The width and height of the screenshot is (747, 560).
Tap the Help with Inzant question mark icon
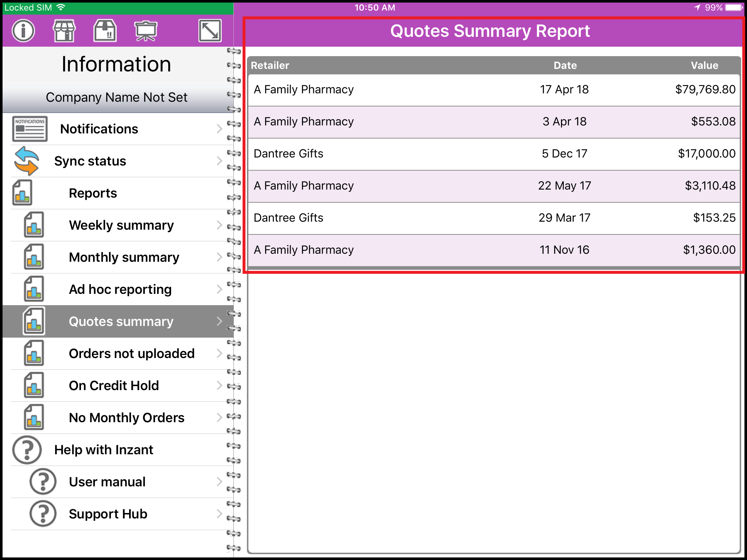pyautogui.click(x=27, y=450)
